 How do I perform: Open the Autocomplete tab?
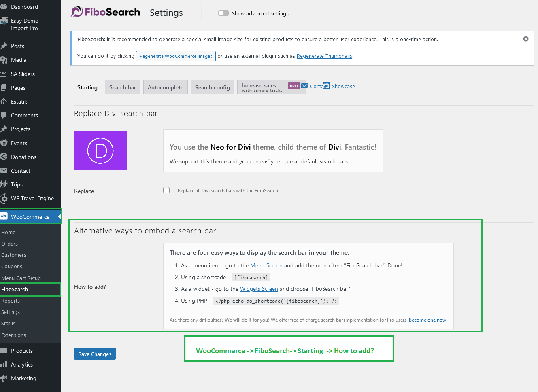(166, 87)
